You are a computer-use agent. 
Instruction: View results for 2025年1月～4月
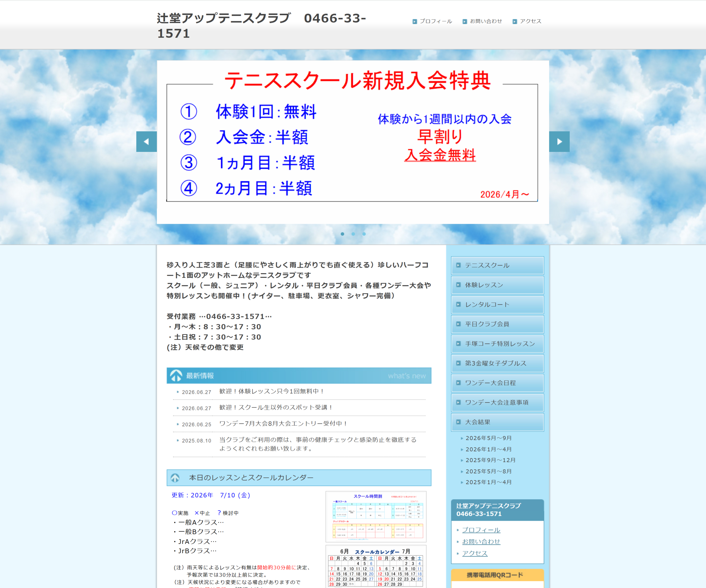(x=488, y=482)
